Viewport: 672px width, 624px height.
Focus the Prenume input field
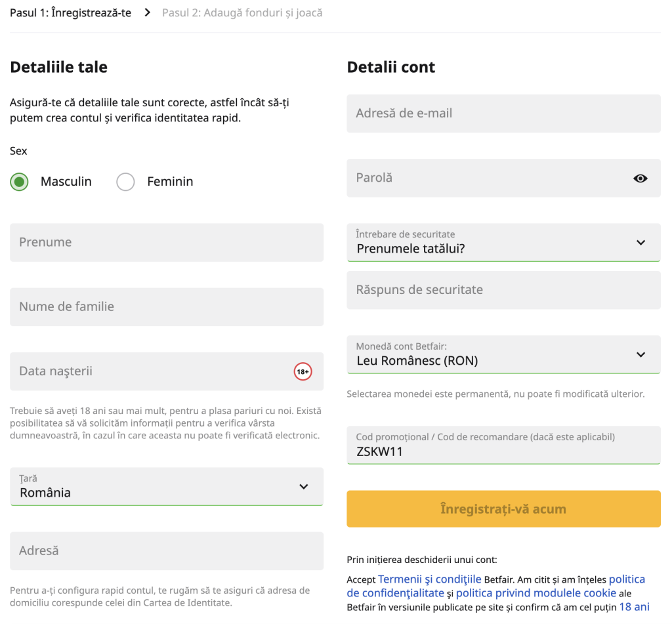tap(167, 243)
